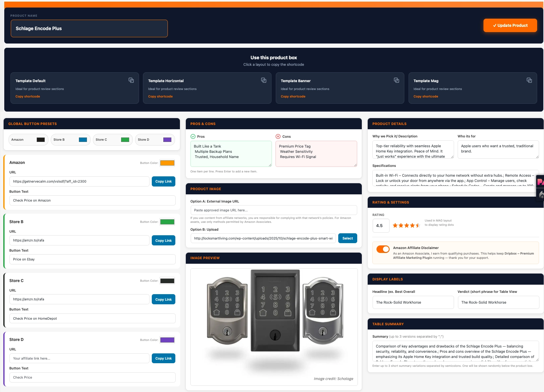Click the green check icon beside Pros
The image size is (544, 392).
pyautogui.click(x=193, y=136)
